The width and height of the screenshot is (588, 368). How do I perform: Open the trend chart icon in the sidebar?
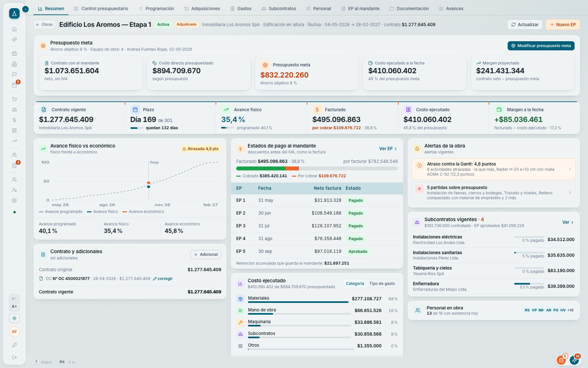tap(14, 141)
